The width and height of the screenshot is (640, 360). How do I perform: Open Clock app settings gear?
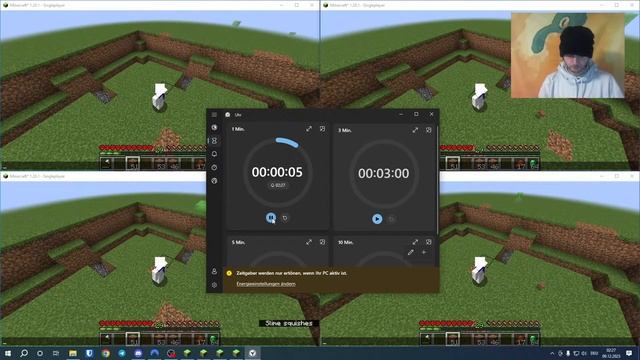(214, 285)
